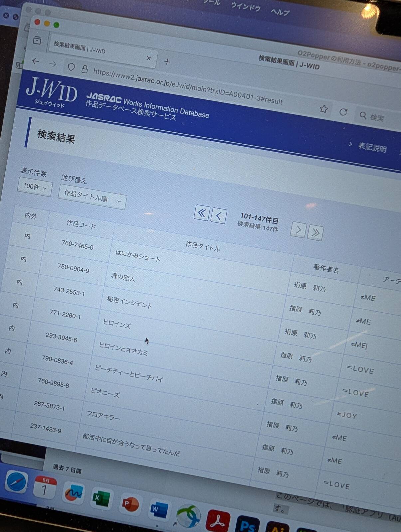Click work code 760-7465-0
The width and height of the screenshot is (401, 532).
click(78, 245)
